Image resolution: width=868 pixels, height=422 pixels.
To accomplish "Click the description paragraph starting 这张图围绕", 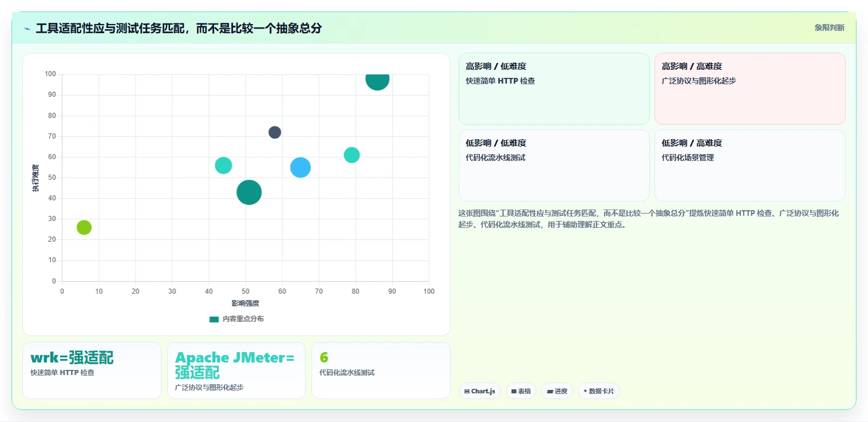I will click(649, 219).
